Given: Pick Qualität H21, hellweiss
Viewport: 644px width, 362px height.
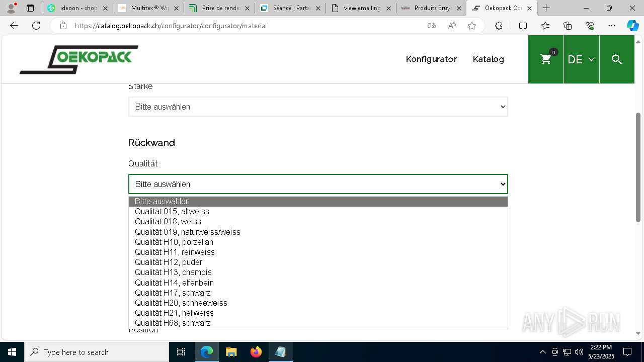Looking at the screenshot, I should click(x=318, y=313).
